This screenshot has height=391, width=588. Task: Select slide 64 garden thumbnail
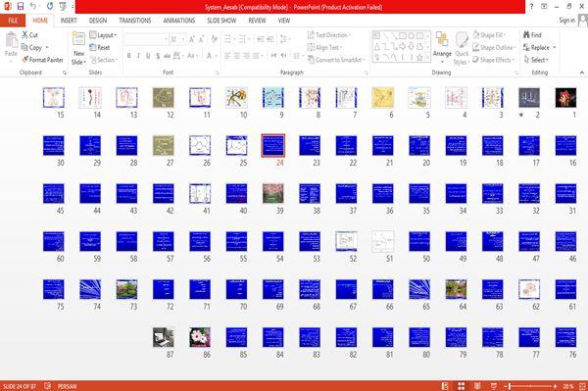456,289
